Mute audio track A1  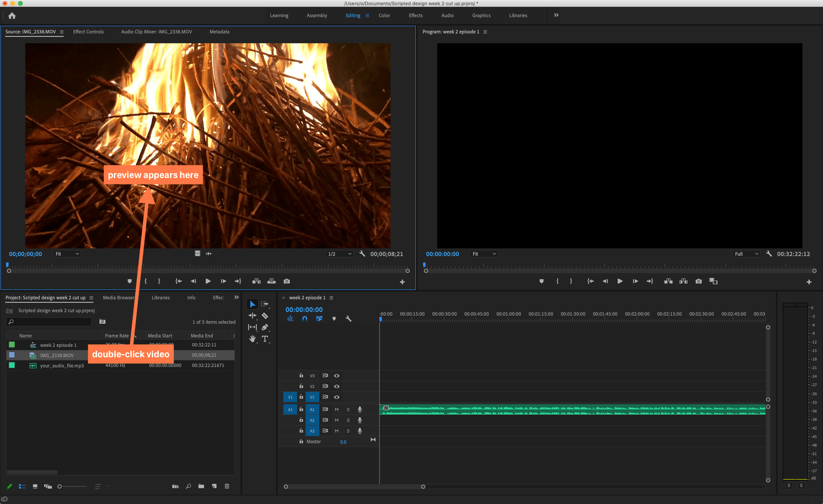coord(337,410)
